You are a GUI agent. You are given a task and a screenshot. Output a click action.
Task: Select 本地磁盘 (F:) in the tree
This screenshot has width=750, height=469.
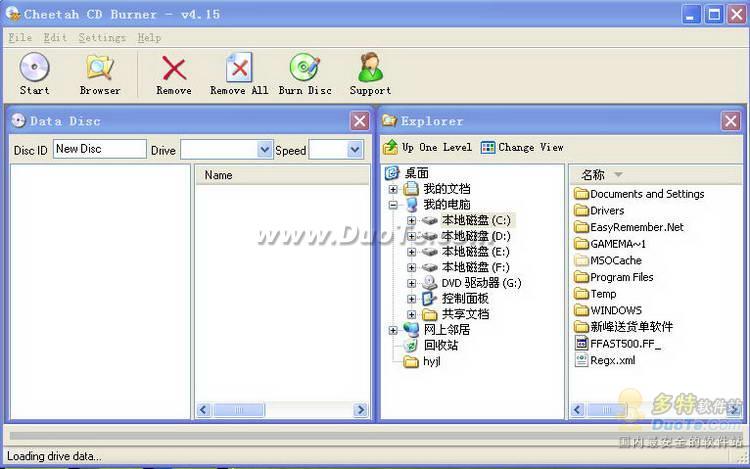(x=475, y=267)
